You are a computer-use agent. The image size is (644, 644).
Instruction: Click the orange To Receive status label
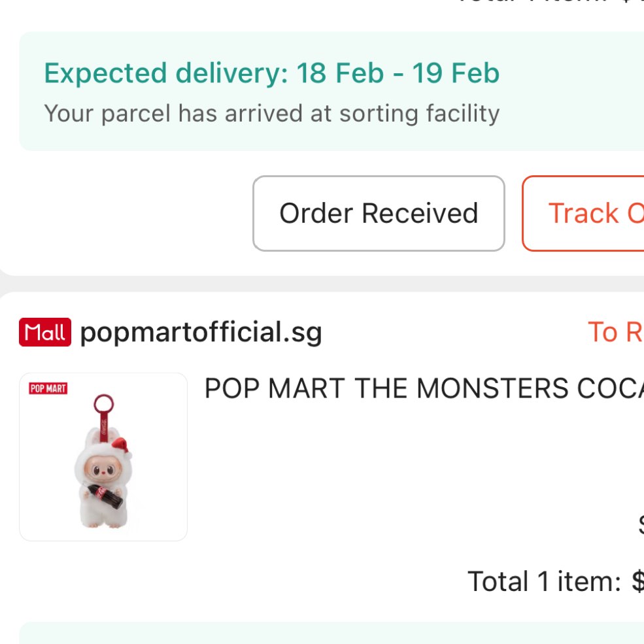coord(615,332)
